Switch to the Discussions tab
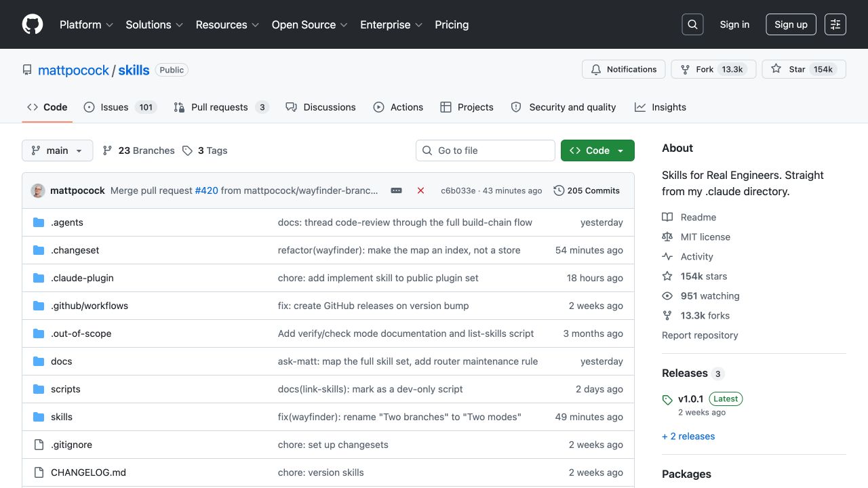 click(321, 107)
